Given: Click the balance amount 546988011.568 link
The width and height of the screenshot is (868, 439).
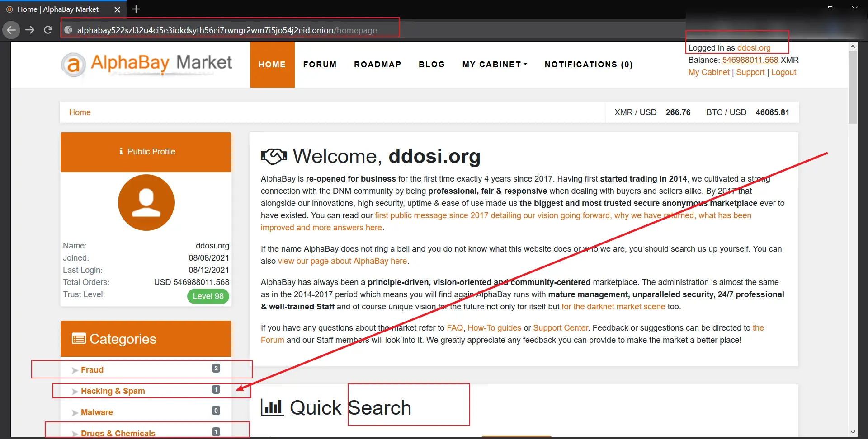Looking at the screenshot, I should coord(750,60).
